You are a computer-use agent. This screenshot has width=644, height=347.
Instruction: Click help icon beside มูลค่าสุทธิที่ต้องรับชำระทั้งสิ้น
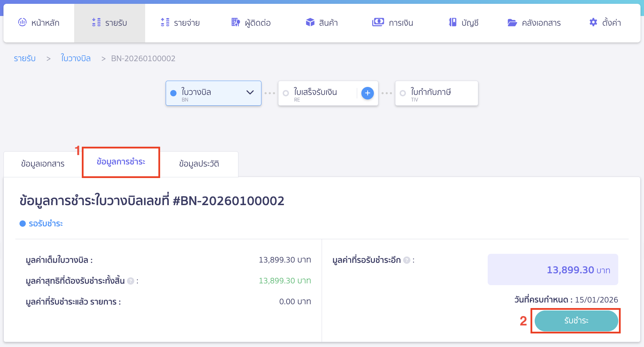coord(131,281)
